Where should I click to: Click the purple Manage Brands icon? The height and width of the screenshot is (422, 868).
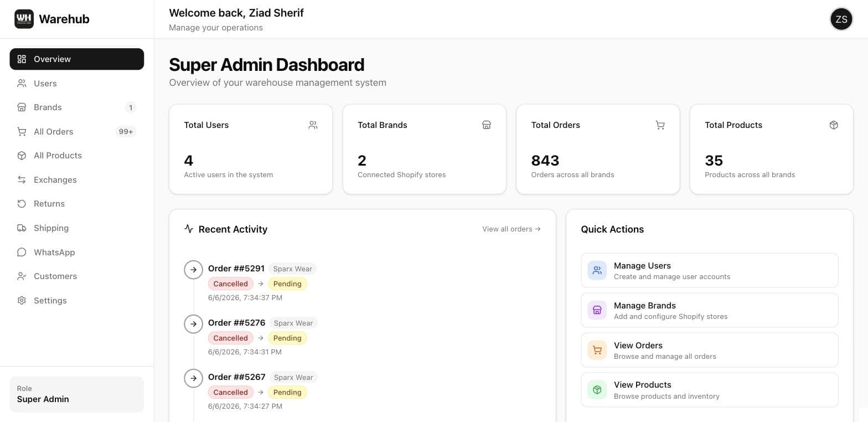pyautogui.click(x=597, y=310)
